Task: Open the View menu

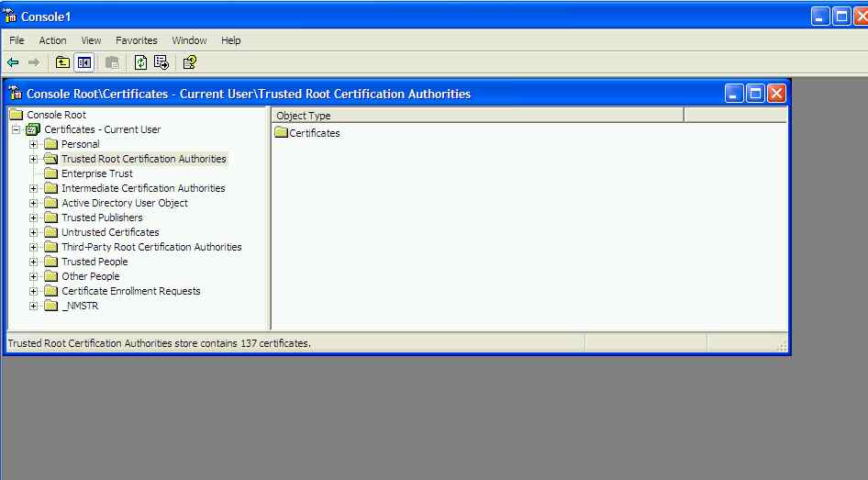Action: tap(91, 40)
